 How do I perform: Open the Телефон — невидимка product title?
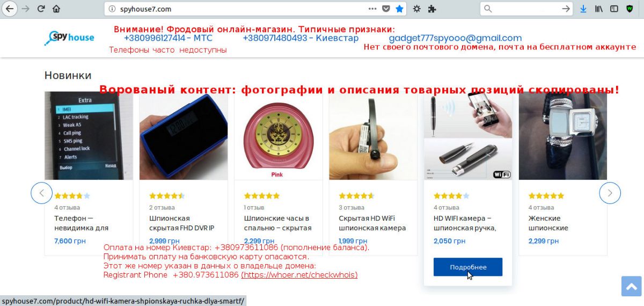tap(81, 223)
